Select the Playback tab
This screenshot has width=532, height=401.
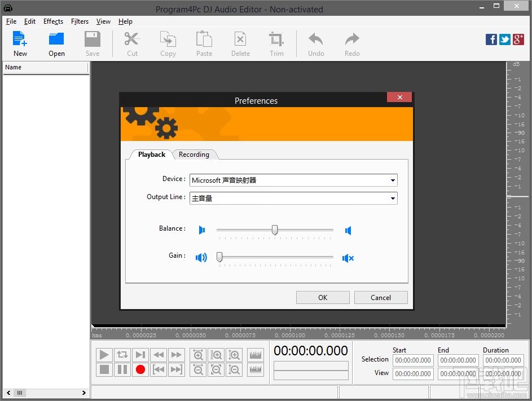[152, 155]
